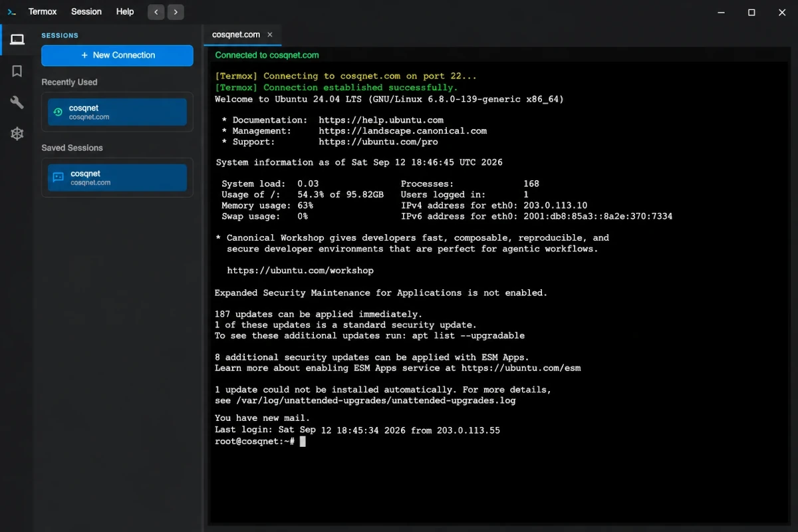798x532 pixels.
Task: Close the cosqnet.com tab
Action: click(x=270, y=35)
